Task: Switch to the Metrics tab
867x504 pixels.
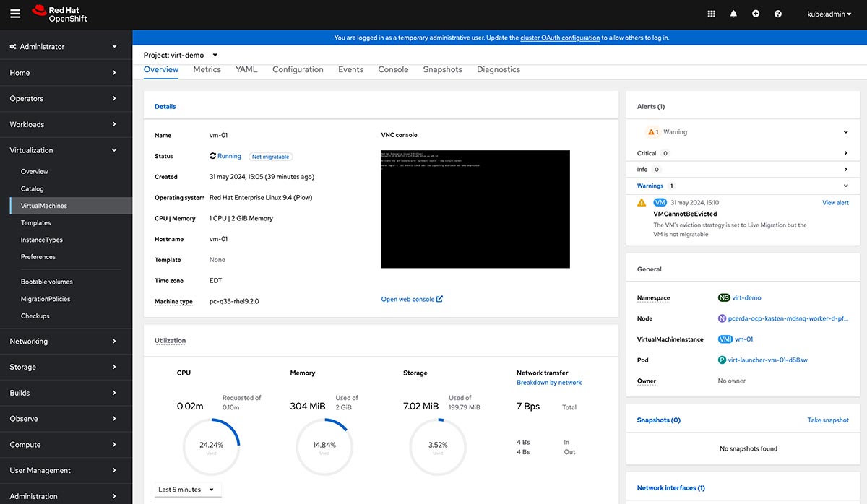Action: pyautogui.click(x=207, y=69)
